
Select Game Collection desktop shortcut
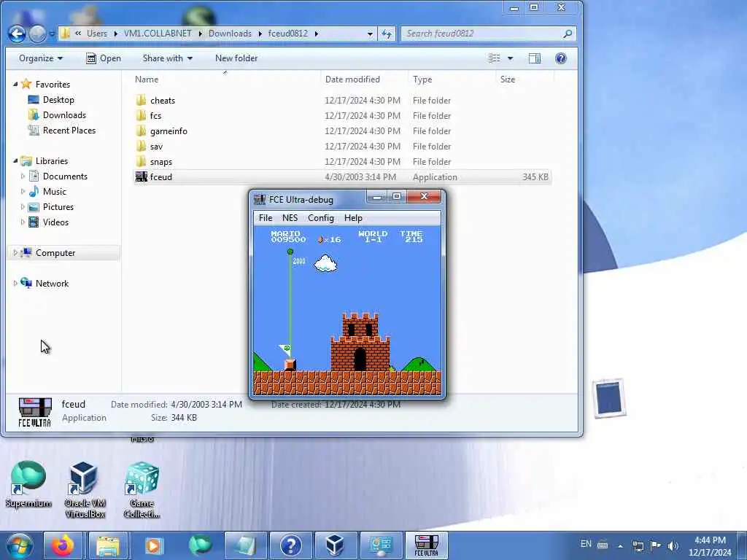click(142, 489)
